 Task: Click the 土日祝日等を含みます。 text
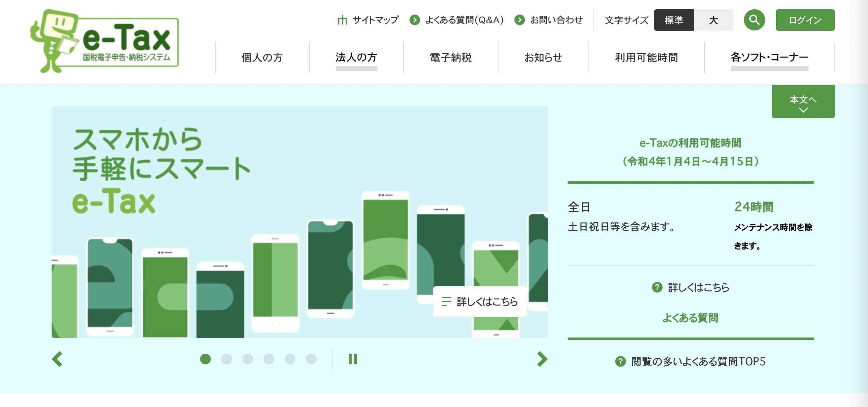tap(622, 227)
